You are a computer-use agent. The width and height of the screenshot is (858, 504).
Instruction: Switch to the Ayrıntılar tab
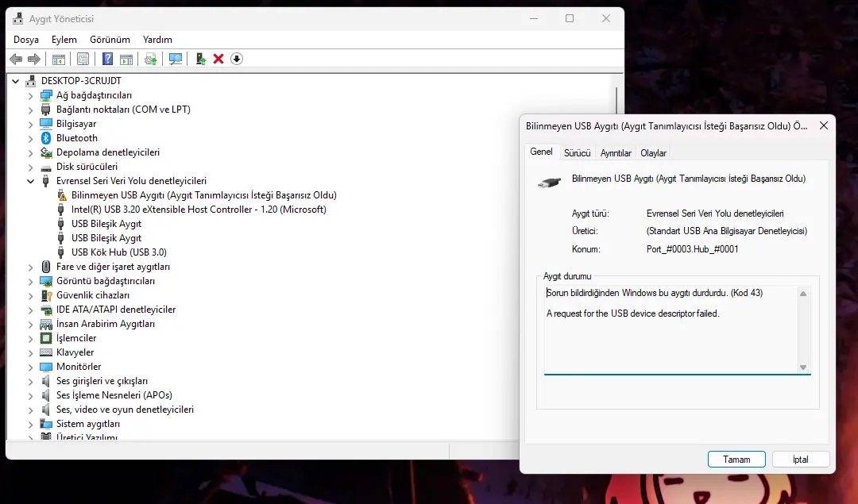point(616,153)
